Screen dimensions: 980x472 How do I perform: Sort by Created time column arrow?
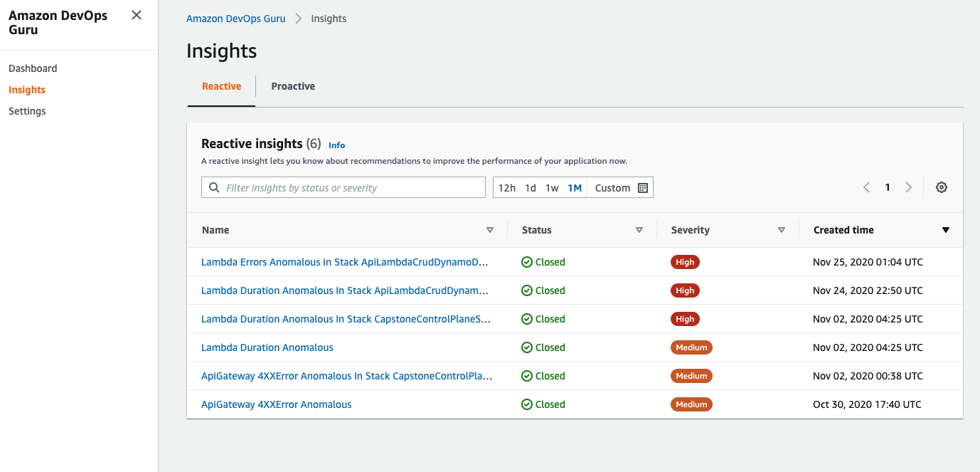[x=945, y=230]
